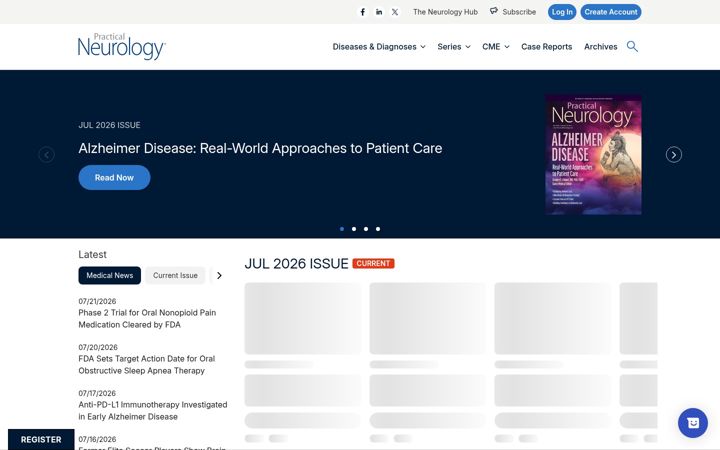Screen dimensions: 720x450
Task: Open the Alzheimer Disease: Real-World Approaches headline
Action: [x=260, y=148]
